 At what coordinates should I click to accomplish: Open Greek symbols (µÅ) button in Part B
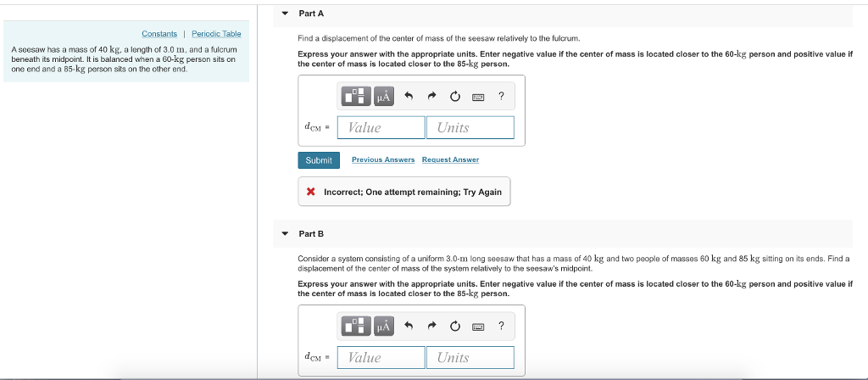(384, 327)
